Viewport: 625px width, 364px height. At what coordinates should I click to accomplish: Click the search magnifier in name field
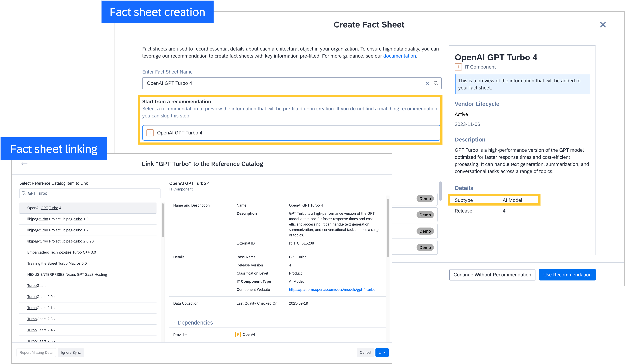[436, 83]
